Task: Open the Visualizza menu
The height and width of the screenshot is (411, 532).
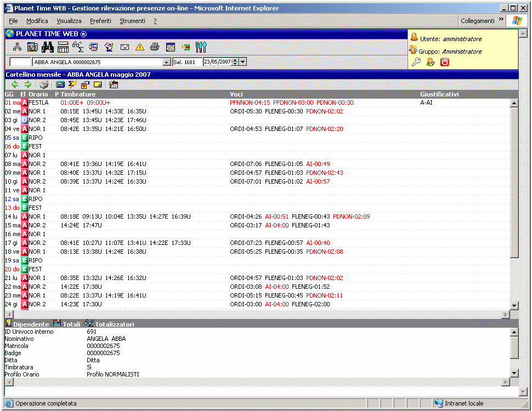Action: coord(69,21)
